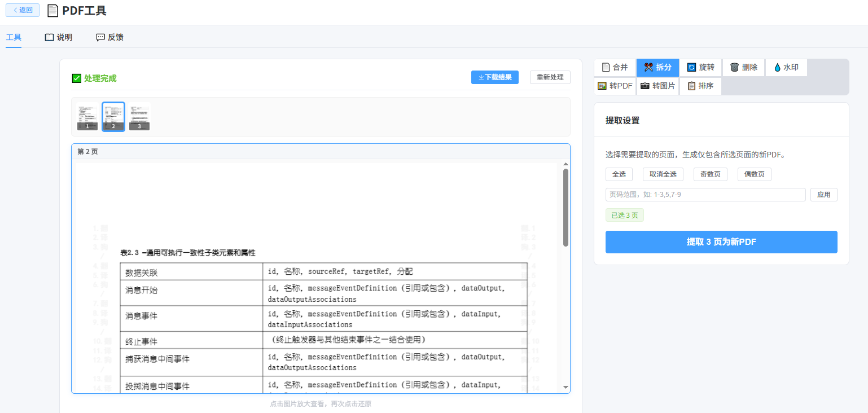The image size is (868, 413).
Task: Open the 排序 tool tab
Action: 700,86
